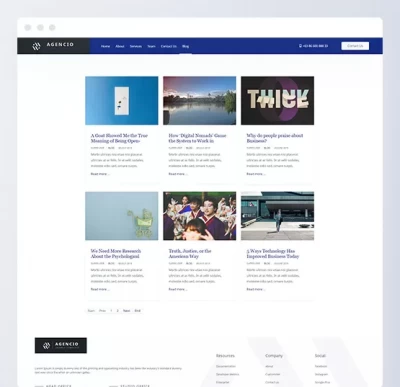Click the Agencio logo in the header
The height and width of the screenshot is (387, 400).
(53, 45)
